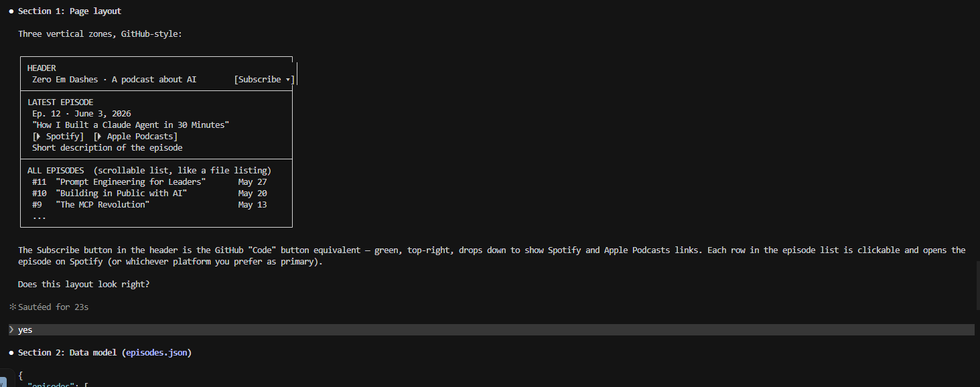Click Does this layout look right? question

click(84, 285)
